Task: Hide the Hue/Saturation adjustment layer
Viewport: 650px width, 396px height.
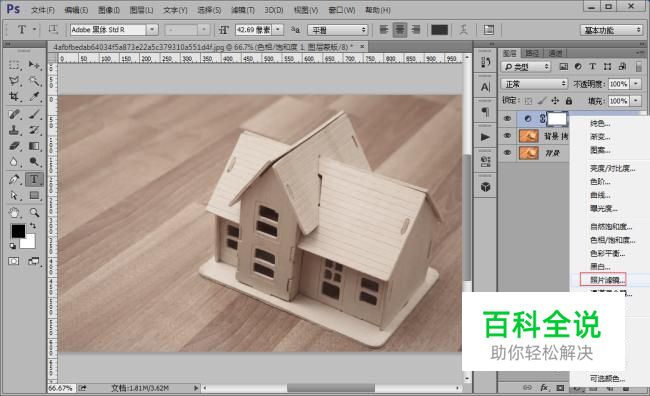Action: (507, 119)
